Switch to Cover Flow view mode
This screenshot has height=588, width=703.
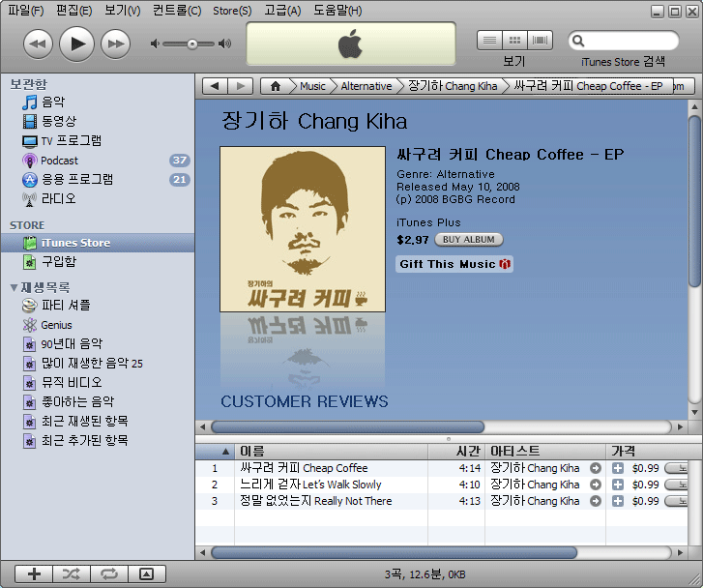click(x=540, y=41)
